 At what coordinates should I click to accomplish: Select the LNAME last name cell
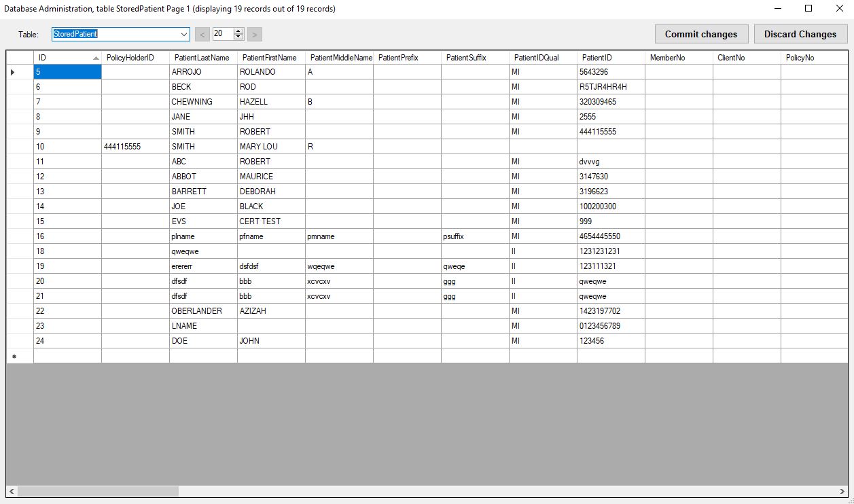(x=203, y=326)
